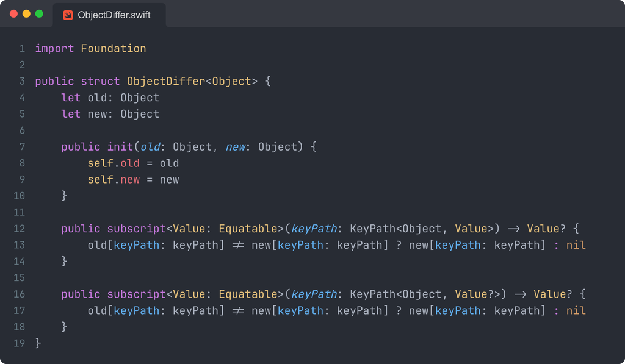Click the 'ObjectDiffer' struct name

click(166, 81)
